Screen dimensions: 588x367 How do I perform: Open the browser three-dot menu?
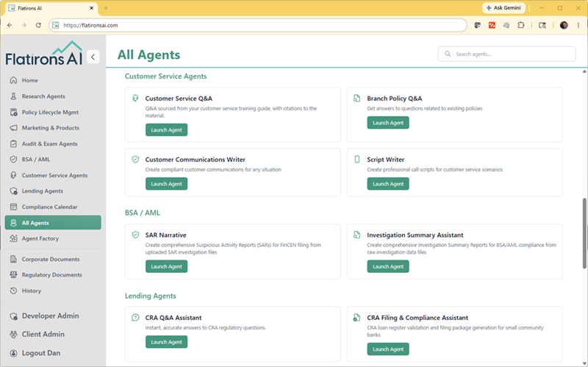click(x=578, y=25)
